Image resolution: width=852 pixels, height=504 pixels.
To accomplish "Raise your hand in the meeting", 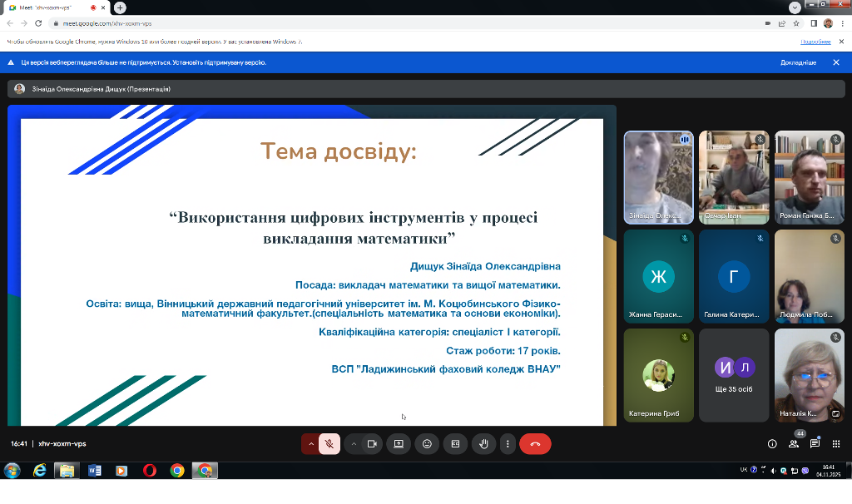I will pyautogui.click(x=483, y=444).
